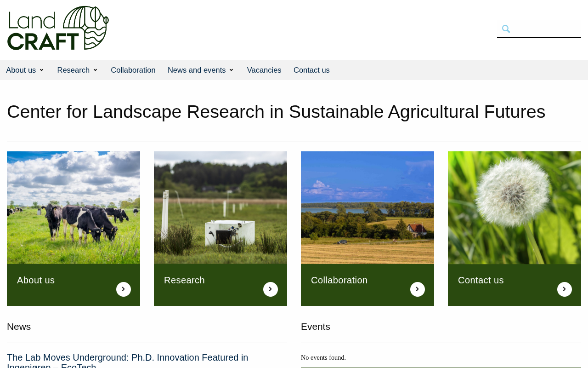This screenshot has height=368, width=588.
Task: Expand the Research menu chevron
Action: pyautogui.click(x=95, y=70)
